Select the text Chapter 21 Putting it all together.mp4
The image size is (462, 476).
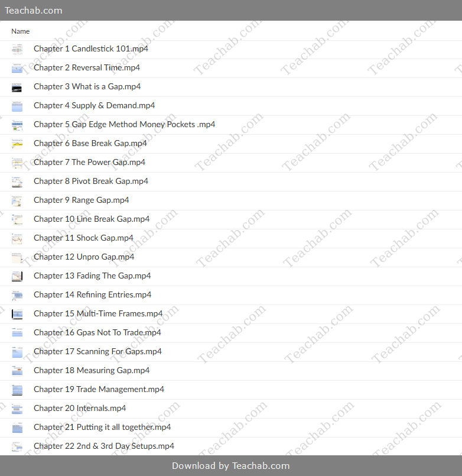[x=102, y=427]
